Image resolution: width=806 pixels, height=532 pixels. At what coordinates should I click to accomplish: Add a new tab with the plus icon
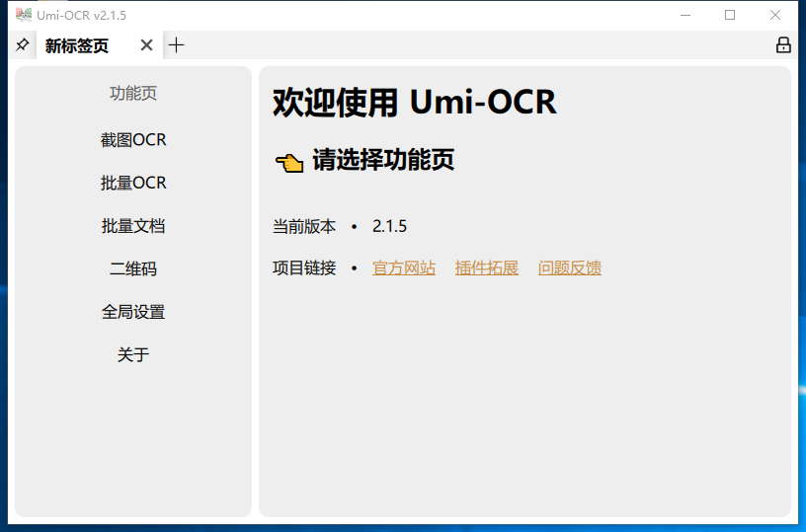pyautogui.click(x=177, y=45)
